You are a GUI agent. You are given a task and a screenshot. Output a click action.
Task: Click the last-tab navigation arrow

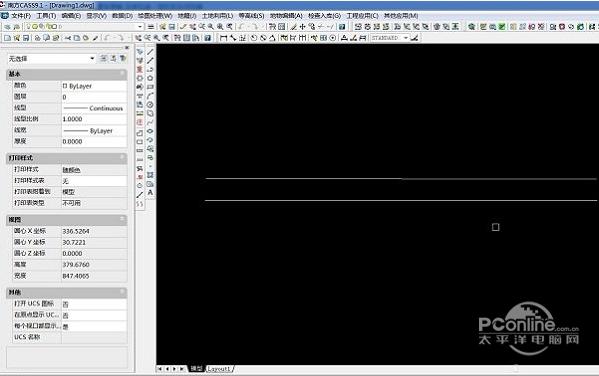[182, 369]
